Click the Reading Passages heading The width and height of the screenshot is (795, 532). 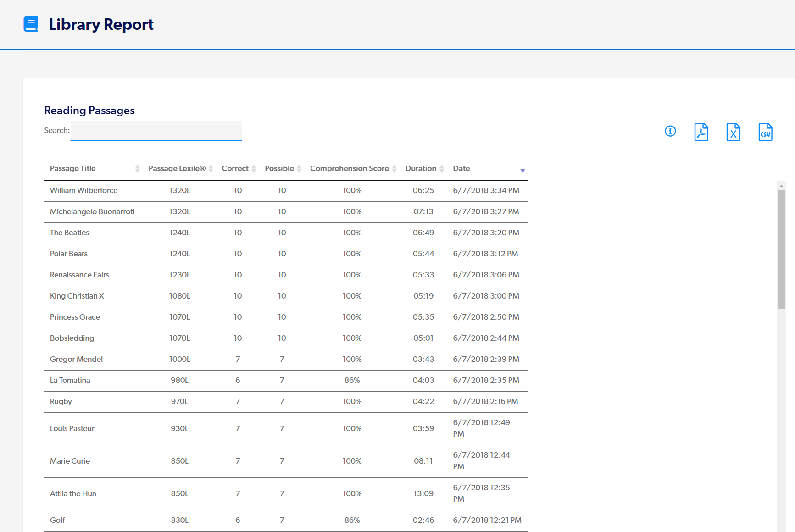click(x=89, y=111)
